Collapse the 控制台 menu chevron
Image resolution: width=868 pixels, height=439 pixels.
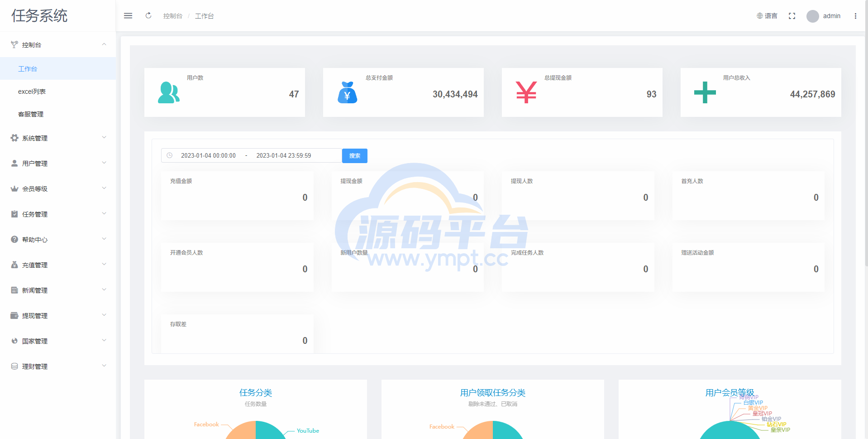(104, 44)
